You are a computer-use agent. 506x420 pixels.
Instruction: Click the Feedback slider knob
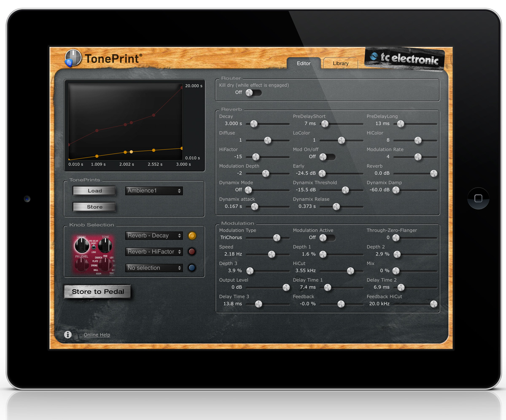(341, 304)
